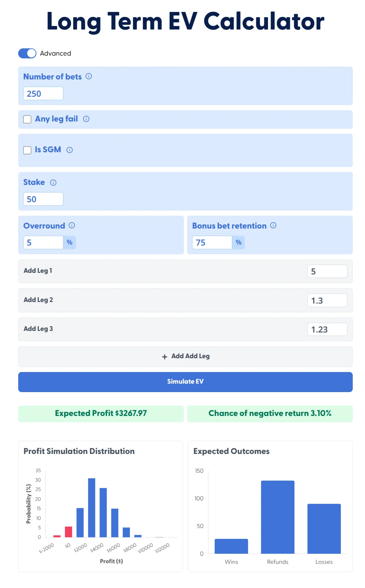Click the percent symbol next to Overround

70,242
